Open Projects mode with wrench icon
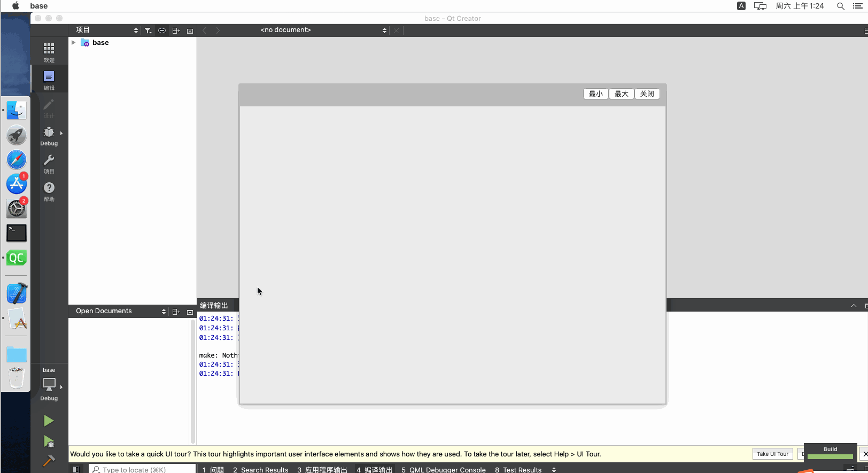Viewport: 868px width, 473px height. click(x=49, y=164)
